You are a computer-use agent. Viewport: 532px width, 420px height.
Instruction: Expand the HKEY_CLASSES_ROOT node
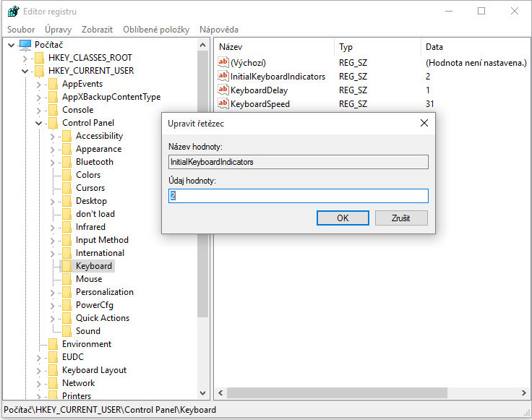pyautogui.click(x=25, y=59)
